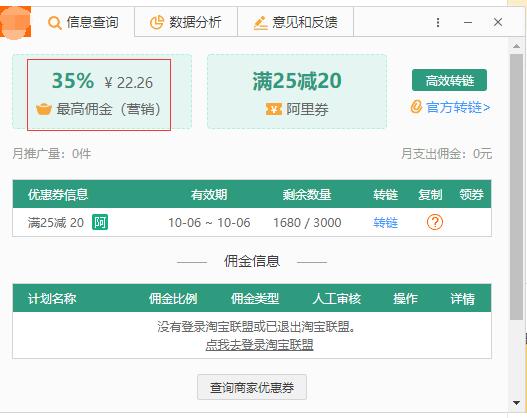Click the green 高效转链 button

[449, 80]
